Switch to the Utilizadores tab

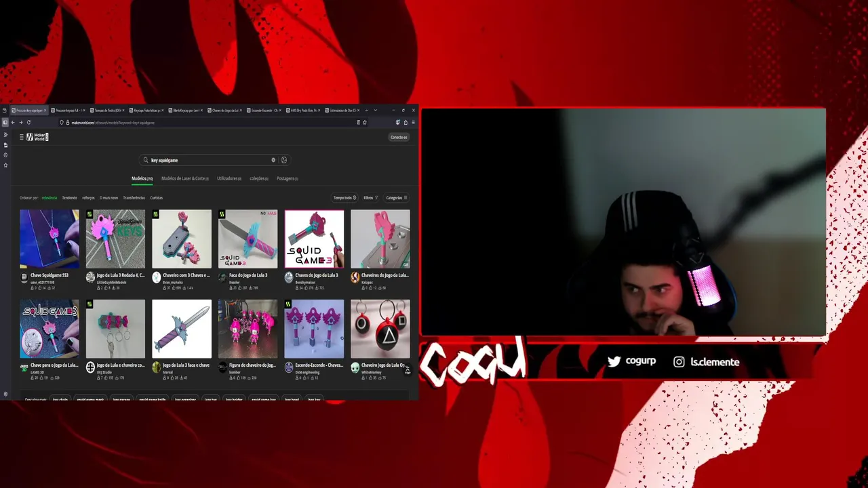pos(229,179)
